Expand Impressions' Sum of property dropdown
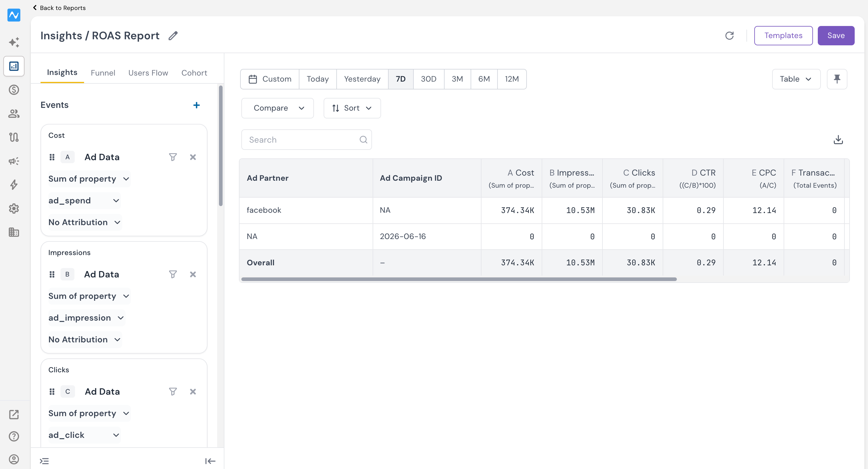The image size is (868, 469). coord(89,296)
